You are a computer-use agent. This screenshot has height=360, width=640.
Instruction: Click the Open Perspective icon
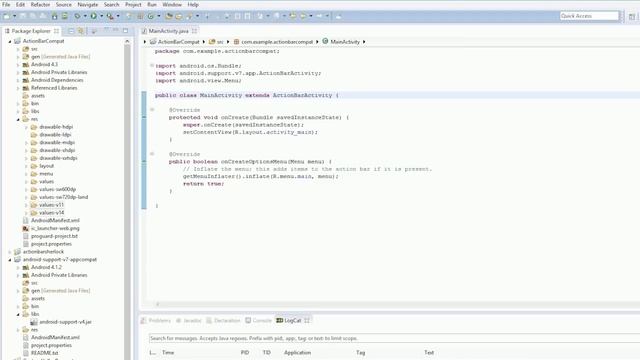click(x=632, y=16)
